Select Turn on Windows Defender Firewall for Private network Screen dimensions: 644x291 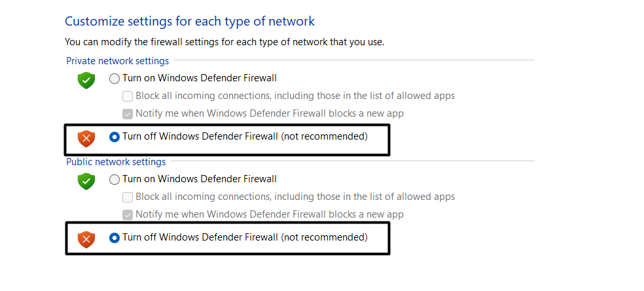(x=115, y=79)
